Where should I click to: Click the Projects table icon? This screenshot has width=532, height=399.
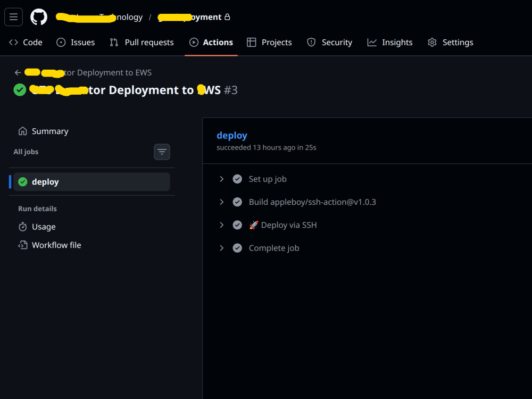pyautogui.click(x=252, y=43)
